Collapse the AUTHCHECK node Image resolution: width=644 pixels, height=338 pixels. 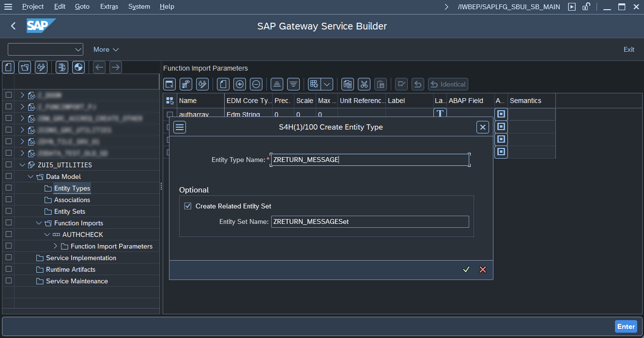[47, 235]
